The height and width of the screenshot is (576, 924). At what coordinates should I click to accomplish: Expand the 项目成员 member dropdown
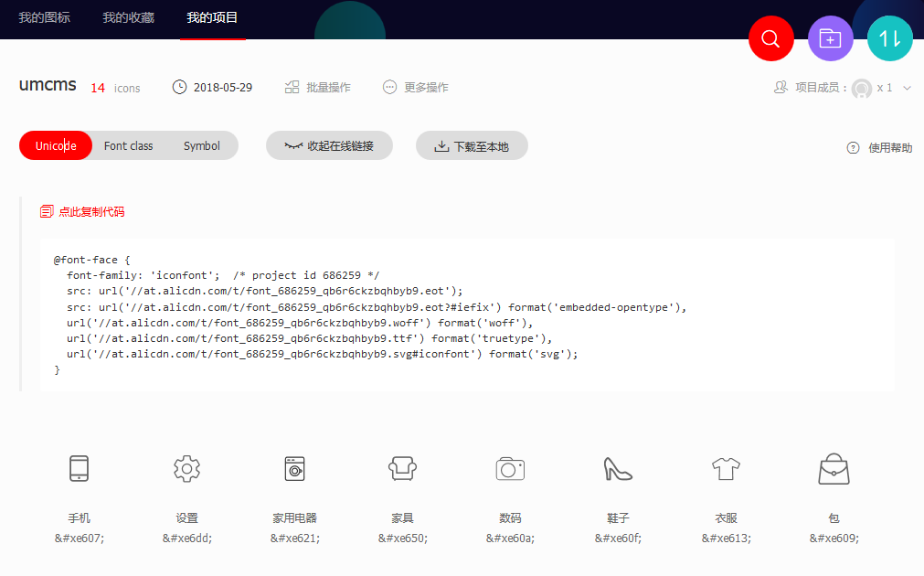point(905,88)
